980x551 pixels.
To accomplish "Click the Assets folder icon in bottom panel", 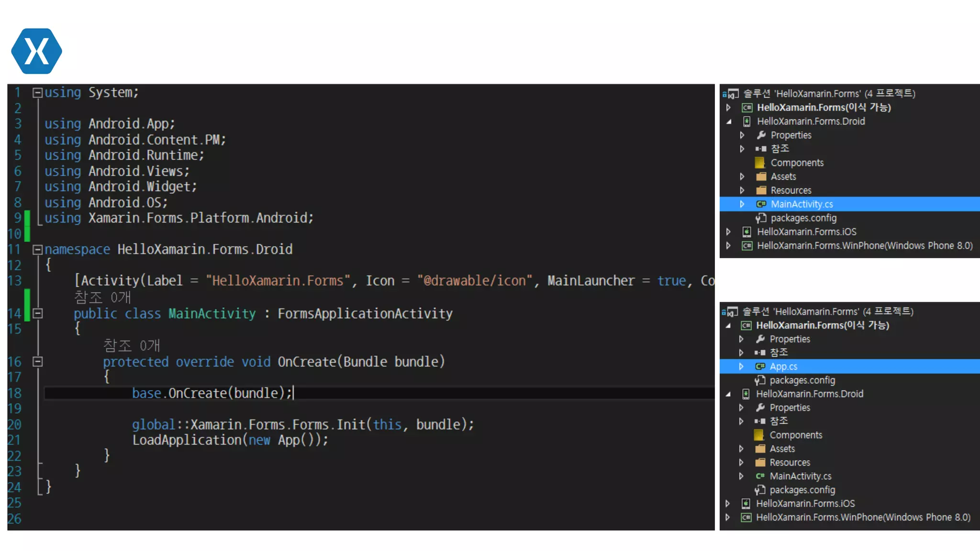I will 760,449.
